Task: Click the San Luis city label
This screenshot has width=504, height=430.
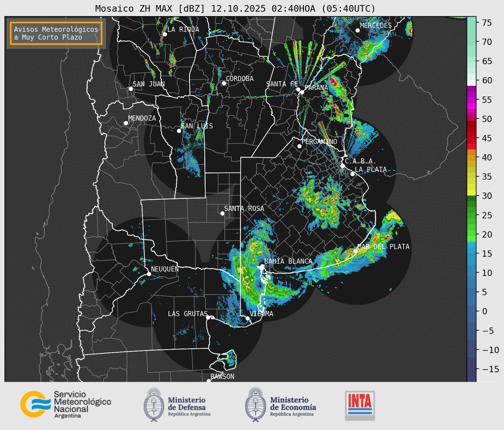Action: pyautogui.click(x=197, y=126)
